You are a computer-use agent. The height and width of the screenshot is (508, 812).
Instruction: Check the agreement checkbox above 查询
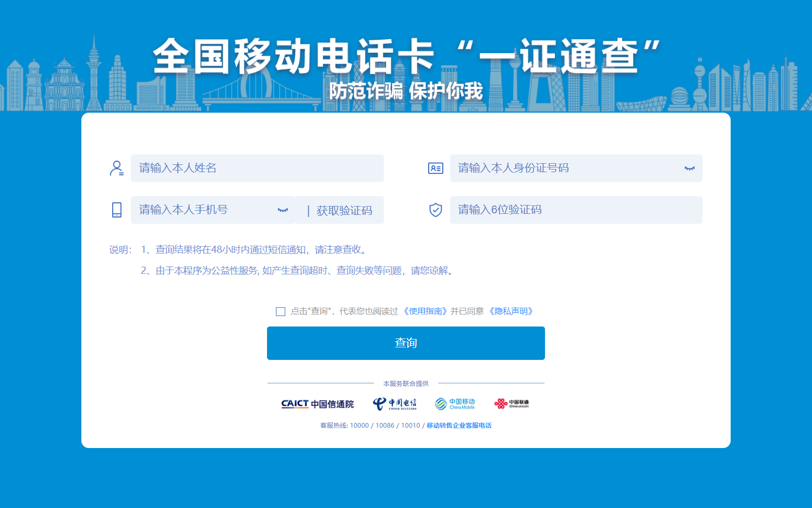pyautogui.click(x=281, y=311)
